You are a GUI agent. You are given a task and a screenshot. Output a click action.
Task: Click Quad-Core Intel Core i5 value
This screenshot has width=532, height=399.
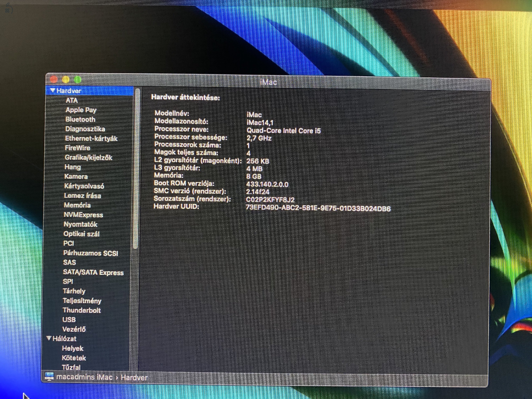point(284,131)
